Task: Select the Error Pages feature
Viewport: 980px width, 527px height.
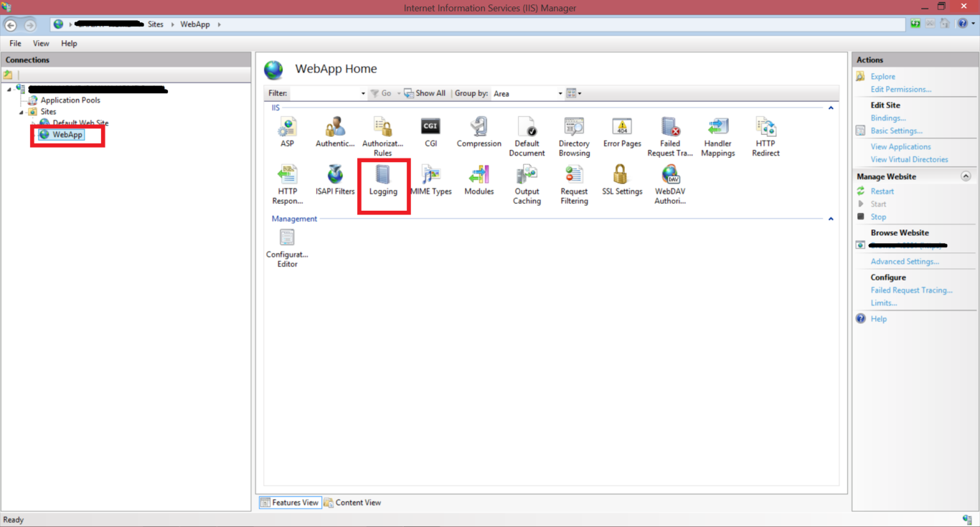Action: 621,133
